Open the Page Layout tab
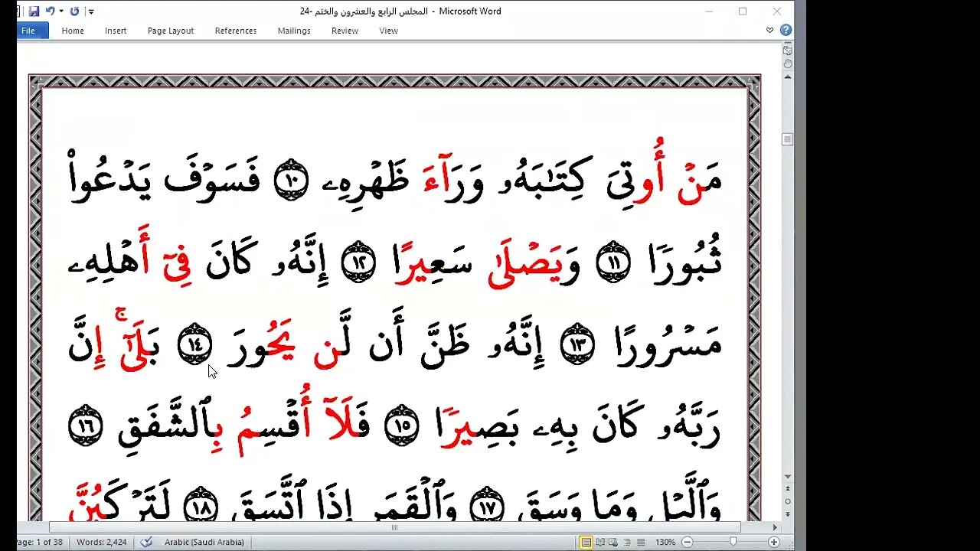Screen dimensions: 980x551 (x=171, y=31)
